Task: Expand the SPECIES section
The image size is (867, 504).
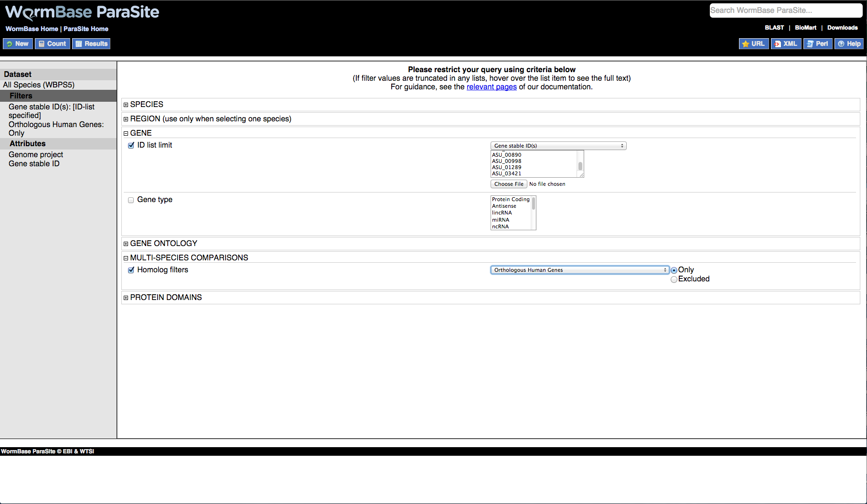Action: 126,105
